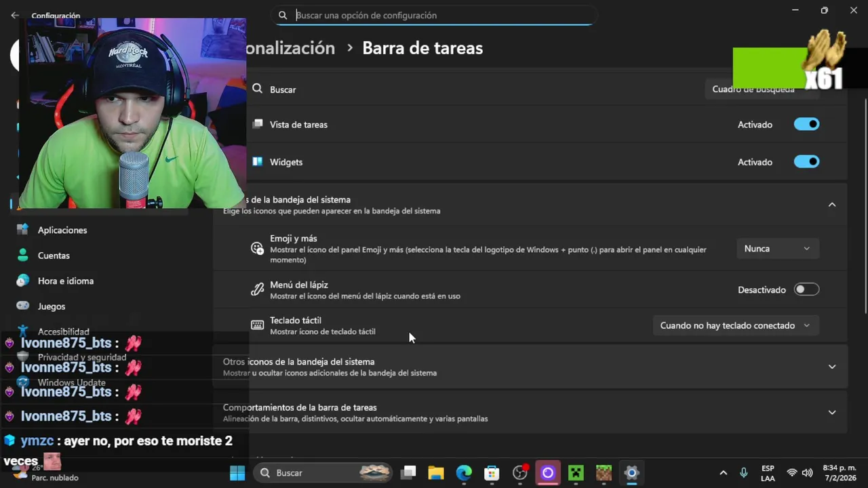
Task: Click the Vista de tareas row icon
Action: [257, 124]
